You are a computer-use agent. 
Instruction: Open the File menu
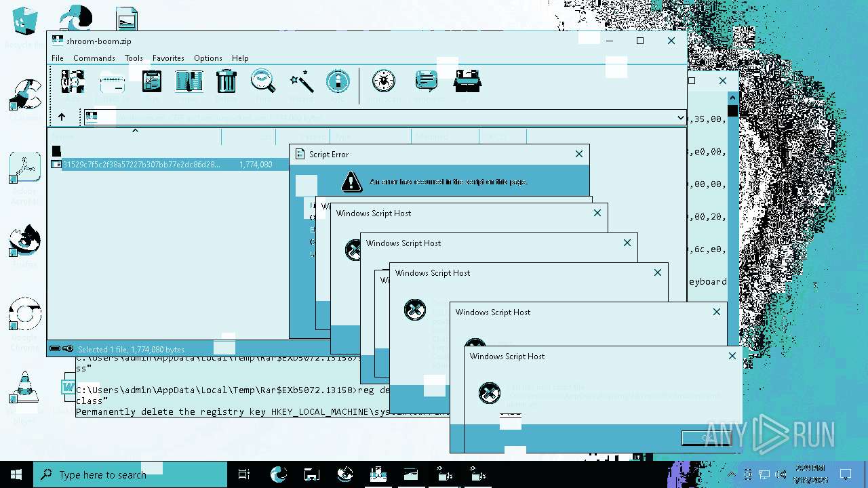pos(58,58)
